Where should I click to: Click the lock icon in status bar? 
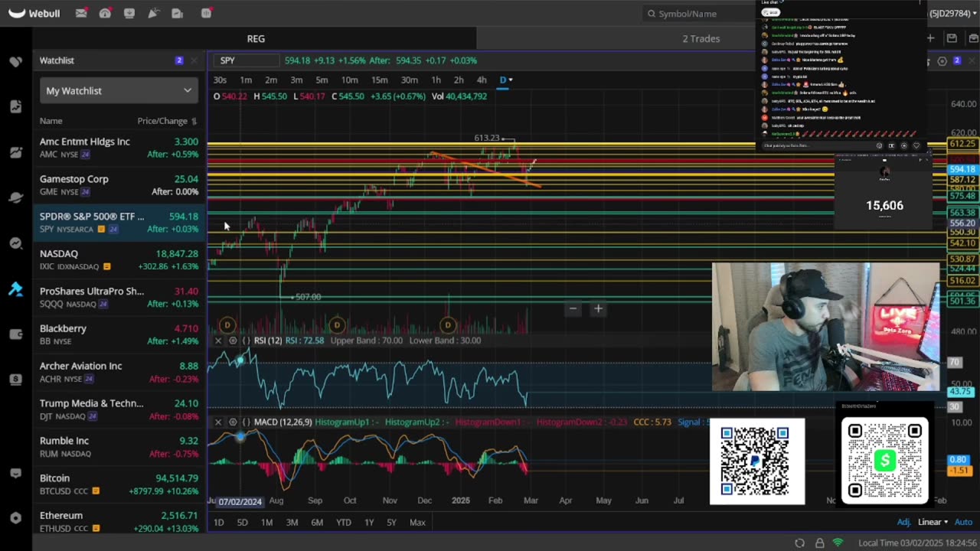(x=819, y=543)
